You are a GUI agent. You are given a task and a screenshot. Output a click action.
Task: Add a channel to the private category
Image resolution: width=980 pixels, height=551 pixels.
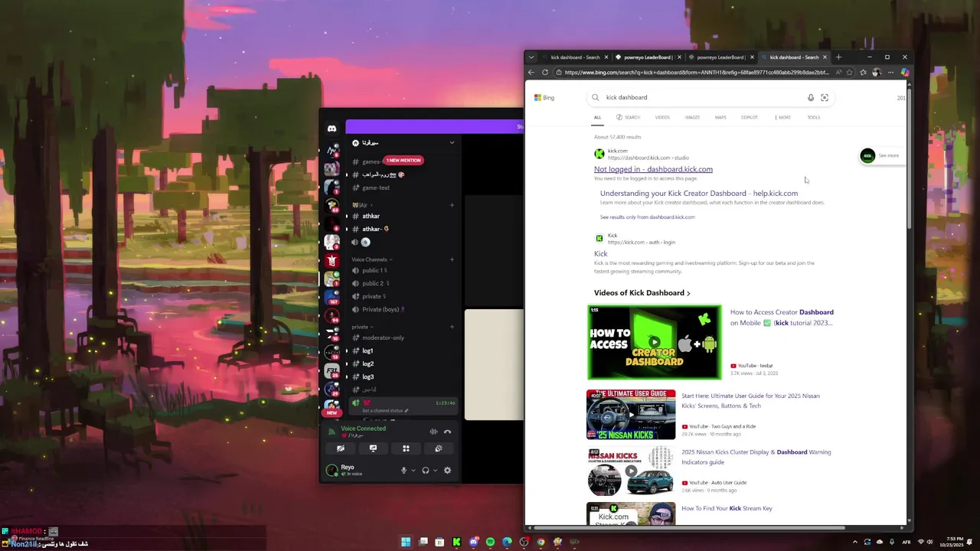452,327
